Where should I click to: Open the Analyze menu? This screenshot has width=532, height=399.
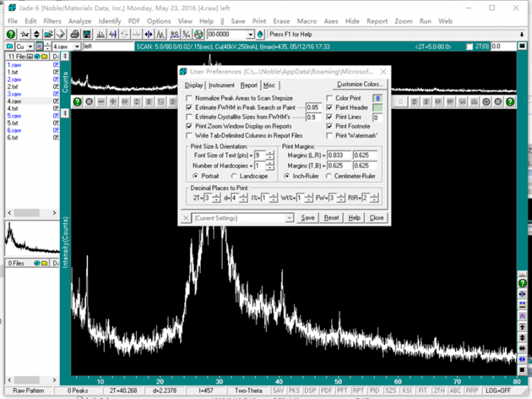tap(80, 21)
